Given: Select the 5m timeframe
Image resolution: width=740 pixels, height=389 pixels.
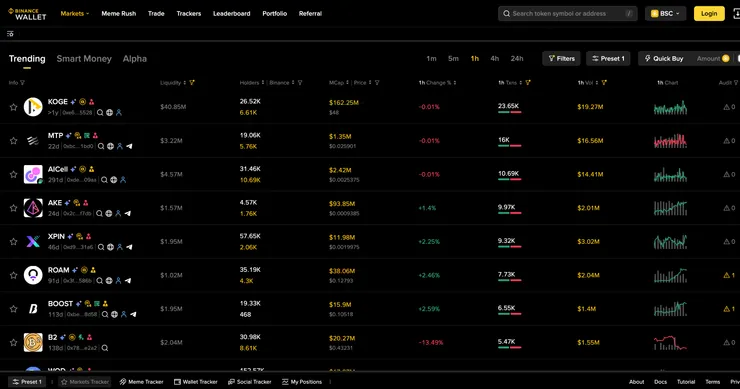Looking at the screenshot, I should (453, 59).
